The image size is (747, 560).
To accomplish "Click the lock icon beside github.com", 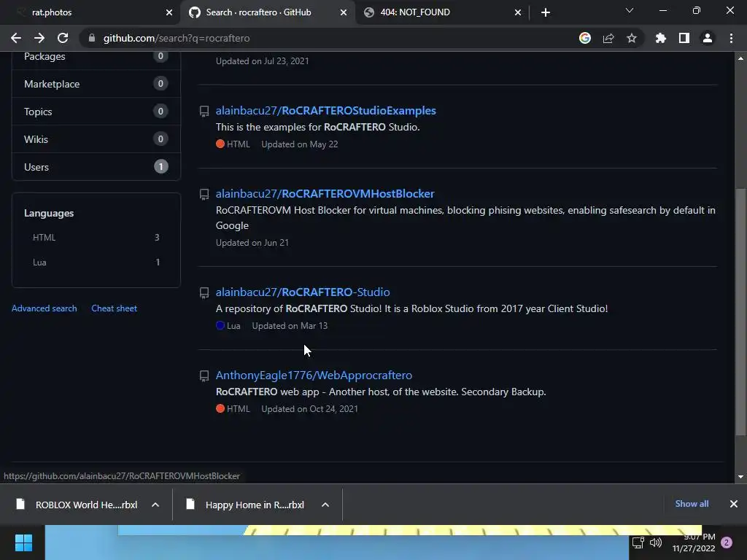I will pos(92,38).
